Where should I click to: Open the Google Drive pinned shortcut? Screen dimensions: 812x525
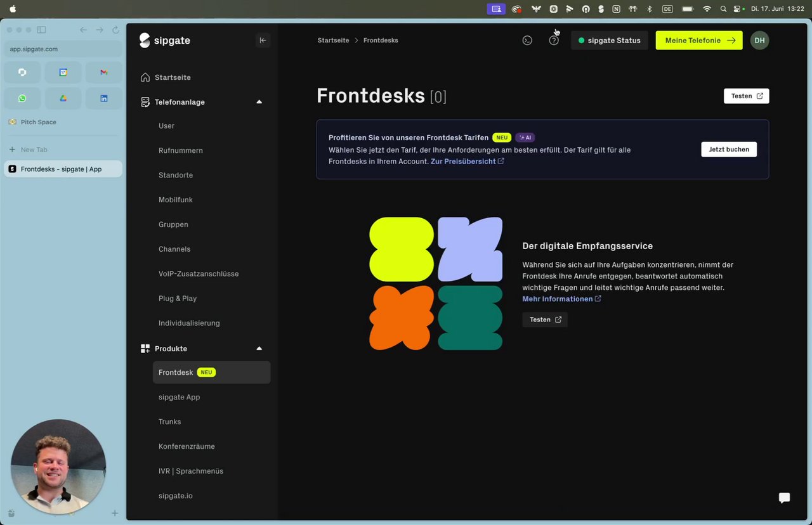pos(63,98)
